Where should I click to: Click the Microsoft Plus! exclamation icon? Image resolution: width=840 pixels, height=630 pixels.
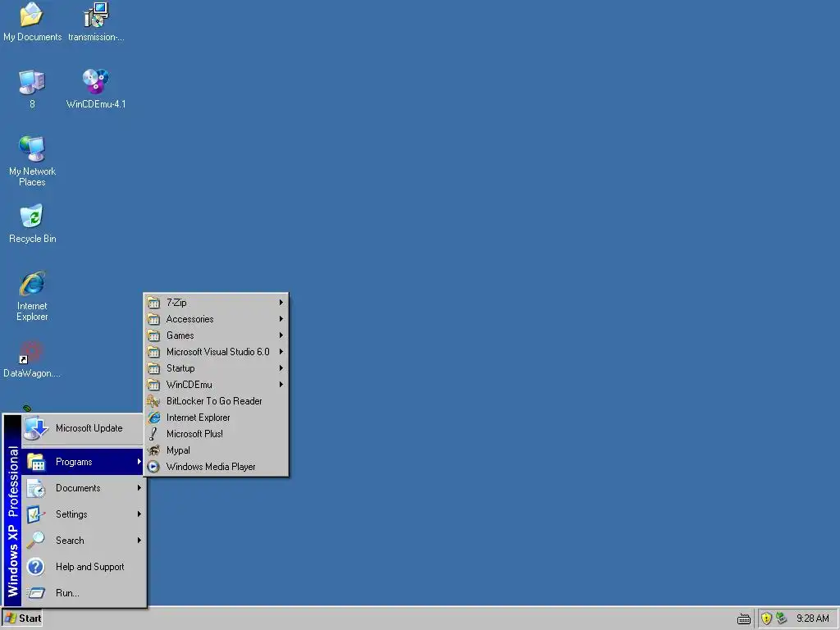(153, 434)
